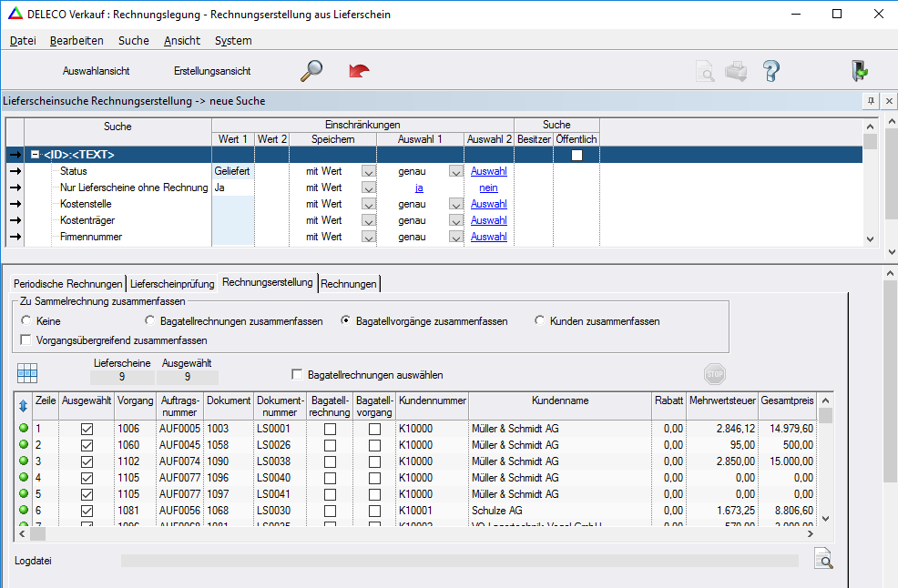Click the blue sort arrows column icon
This screenshot has width=898, height=588.
click(x=23, y=405)
